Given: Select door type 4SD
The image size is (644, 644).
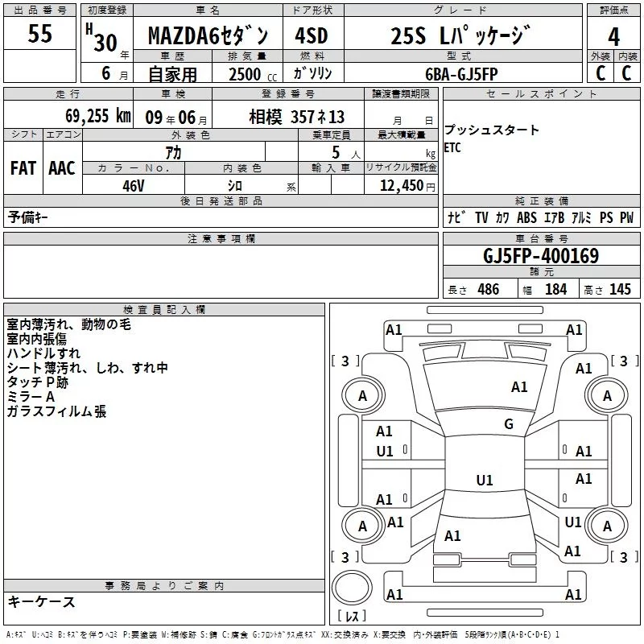Looking at the screenshot, I should pyautogui.click(x=312, y=35).
